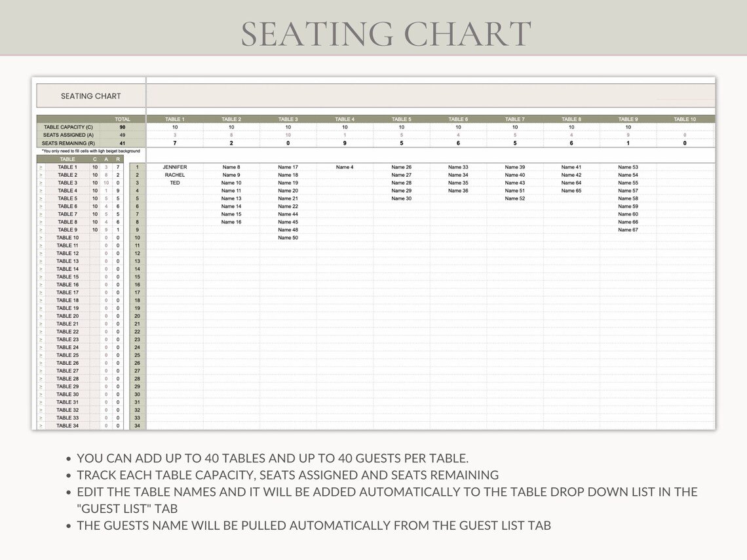Image resolution: width=747 pixels, height=560 pixels.
Task: Select the capacity cell for TABLE 7 in list
Action: pyautogui.click(x=95, y=214)
